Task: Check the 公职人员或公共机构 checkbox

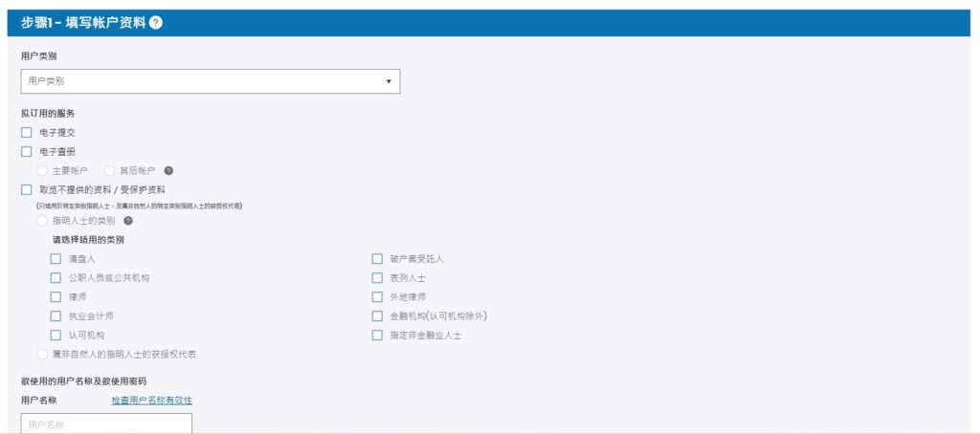Action: [x=56, y=278]
